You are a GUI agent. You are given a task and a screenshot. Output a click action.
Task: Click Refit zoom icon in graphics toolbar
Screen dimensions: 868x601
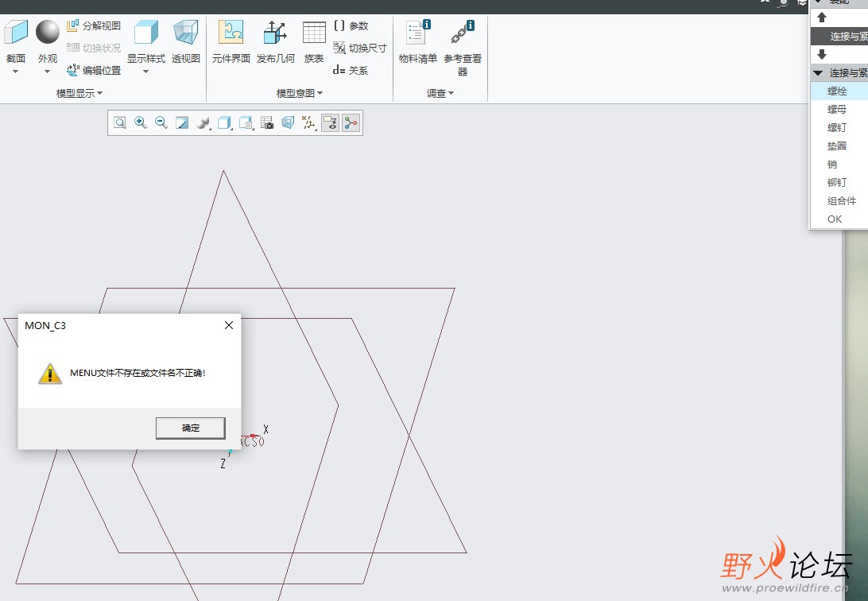coord(119,123)
